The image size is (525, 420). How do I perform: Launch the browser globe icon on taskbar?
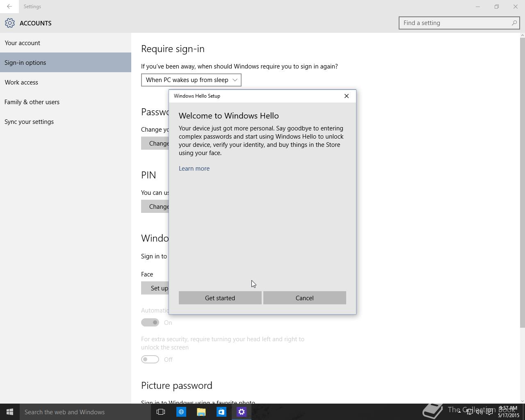[181, 412]
